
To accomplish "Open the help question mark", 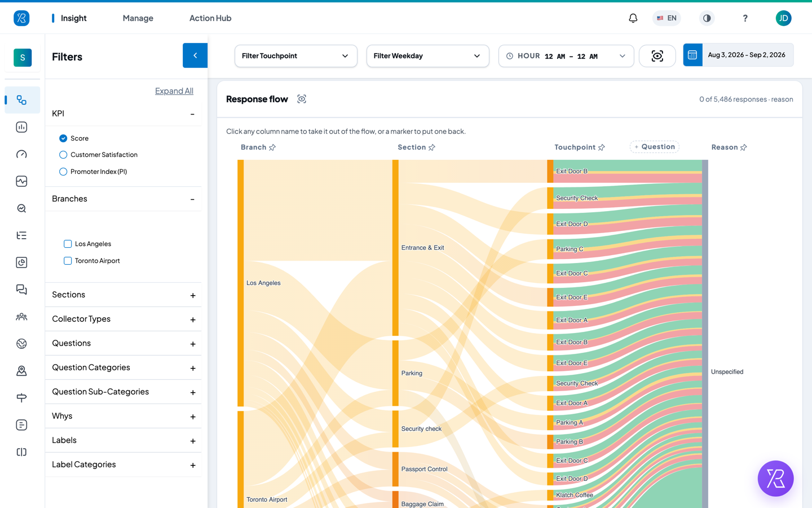I will tap(745, 18).
